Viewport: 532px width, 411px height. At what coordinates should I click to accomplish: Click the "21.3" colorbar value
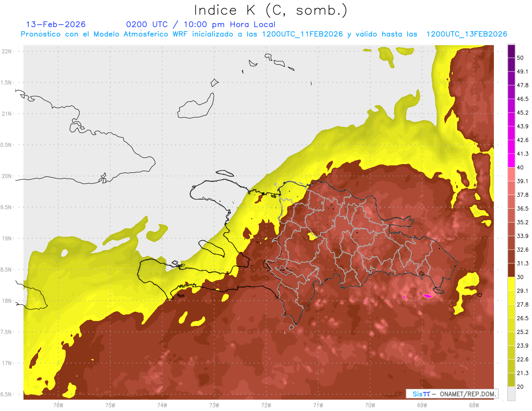point(523,373)
